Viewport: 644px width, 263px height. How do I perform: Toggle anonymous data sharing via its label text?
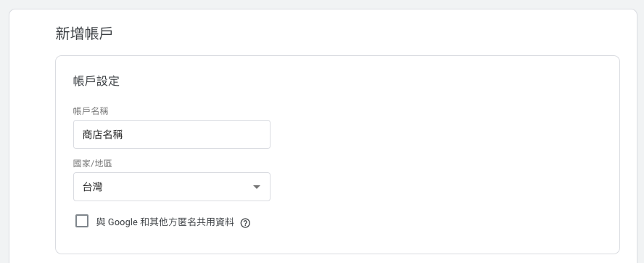coord(165,222)
